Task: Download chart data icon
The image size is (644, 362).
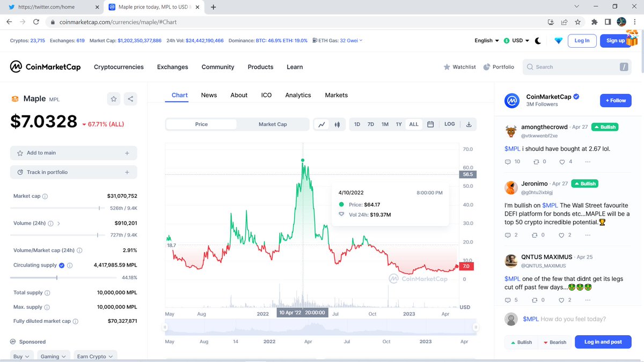Action: (469, 124)
